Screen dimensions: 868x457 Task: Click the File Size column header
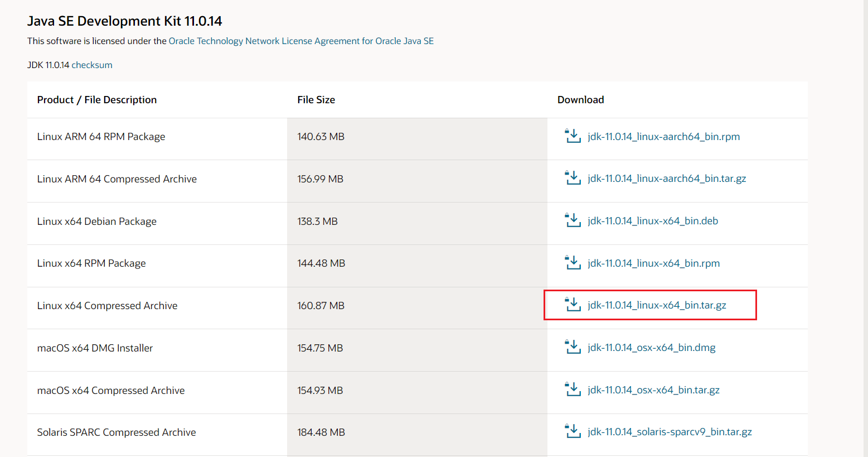tap(316, 100)
